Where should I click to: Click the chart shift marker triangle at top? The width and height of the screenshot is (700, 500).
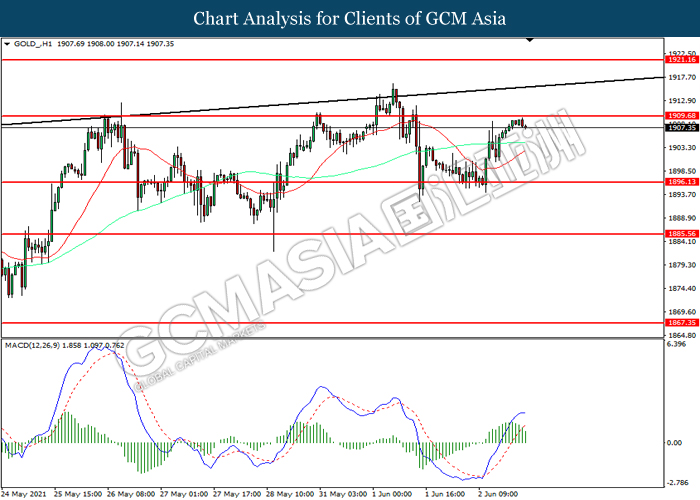click(529, 40)
